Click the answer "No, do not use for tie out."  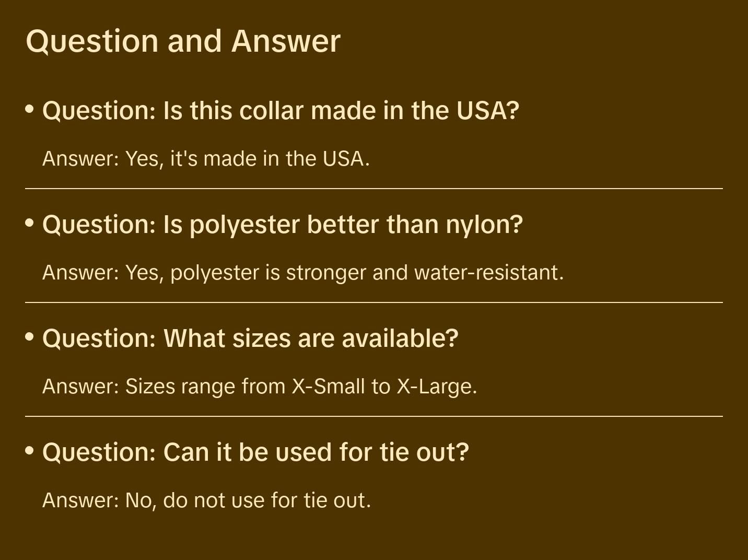(x=206, y=500)
